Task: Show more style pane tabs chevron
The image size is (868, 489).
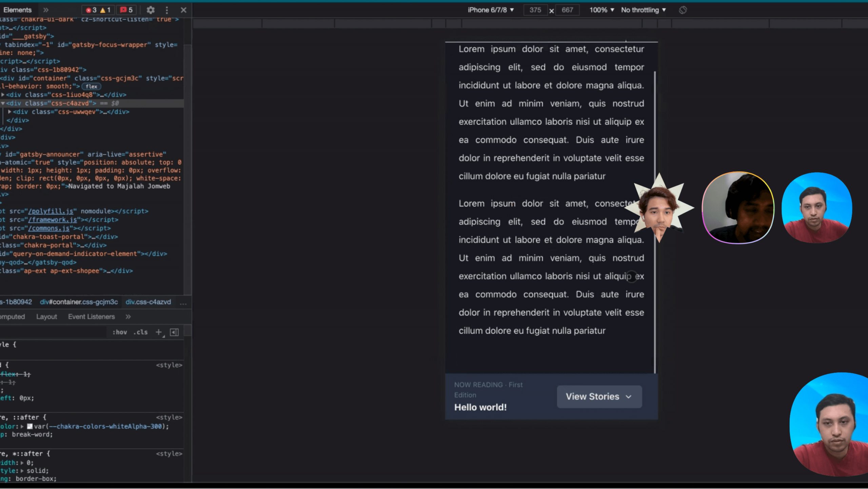Action: click(128, 317)
